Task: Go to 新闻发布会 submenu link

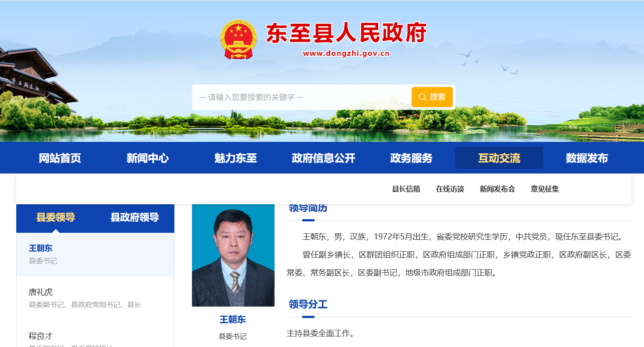Action: pyautogui.click(x=497, y=189)
